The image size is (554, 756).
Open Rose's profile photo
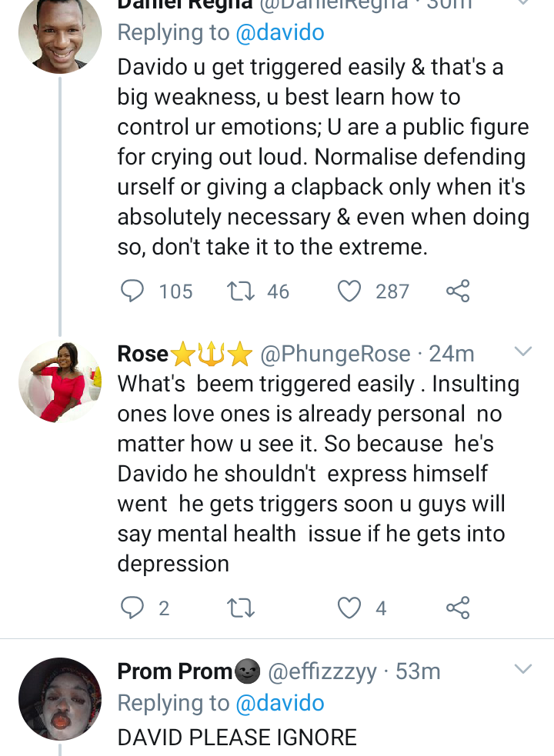(60, 381)
